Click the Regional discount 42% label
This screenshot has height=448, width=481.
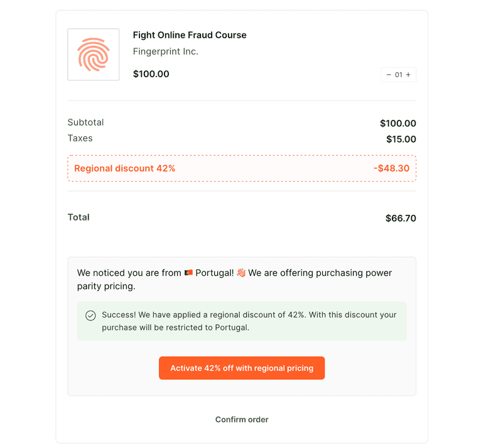pos(124,168)
